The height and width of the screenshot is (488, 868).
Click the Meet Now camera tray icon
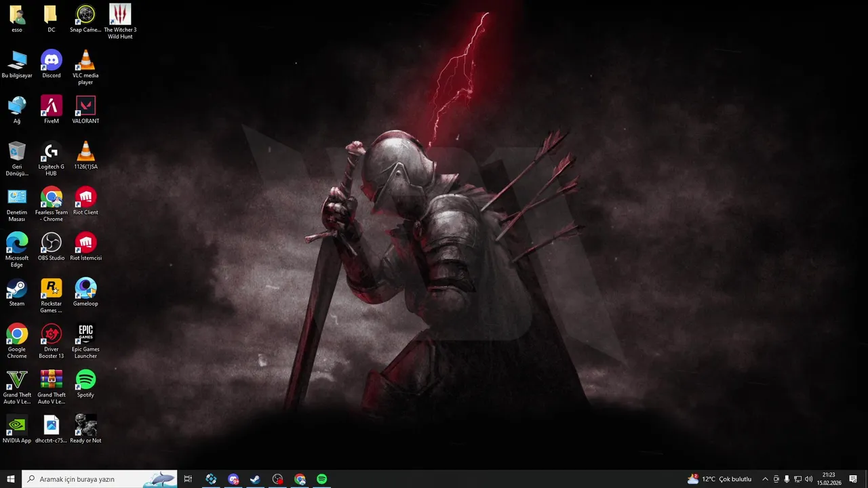tap(776, 479)
